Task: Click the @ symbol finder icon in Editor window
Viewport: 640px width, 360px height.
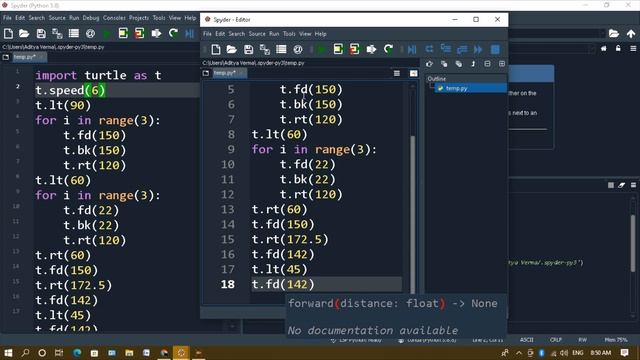Action: tap(298, 50)
